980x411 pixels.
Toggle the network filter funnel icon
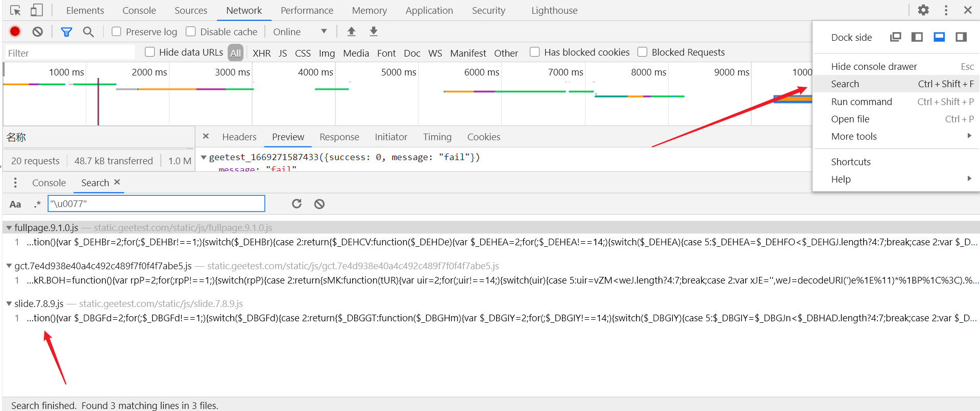(66, 32)
